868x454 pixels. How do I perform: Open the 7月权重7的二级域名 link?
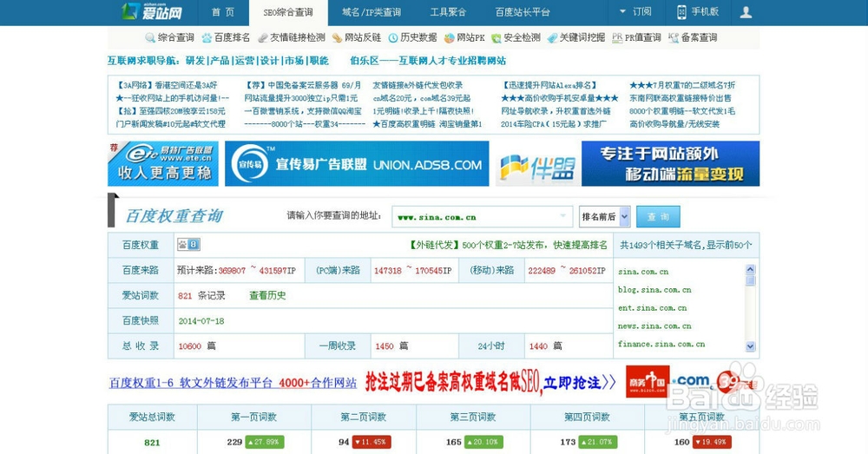(682, 85)
